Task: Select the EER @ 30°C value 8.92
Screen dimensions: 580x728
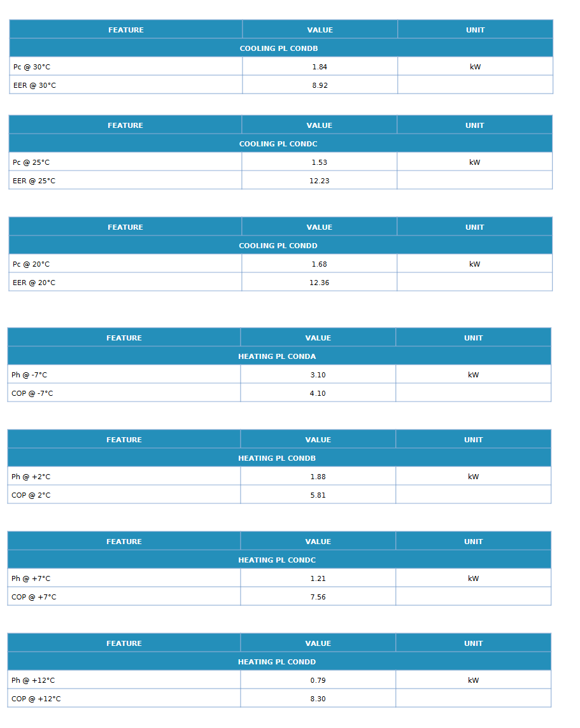Action: 320,85
